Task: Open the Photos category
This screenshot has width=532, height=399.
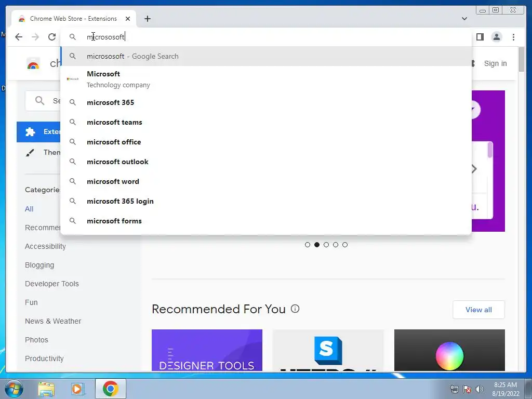Action: (37, 340)
